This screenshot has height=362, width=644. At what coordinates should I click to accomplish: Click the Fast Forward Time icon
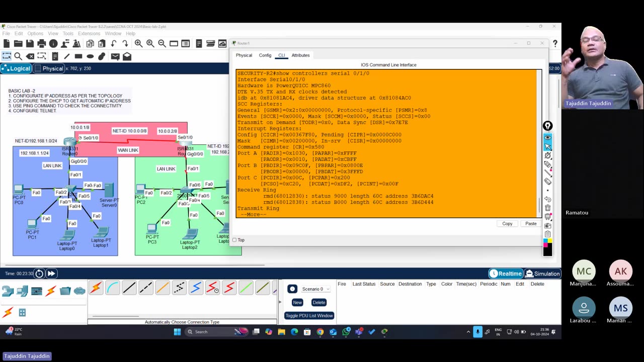coord(51,274)
